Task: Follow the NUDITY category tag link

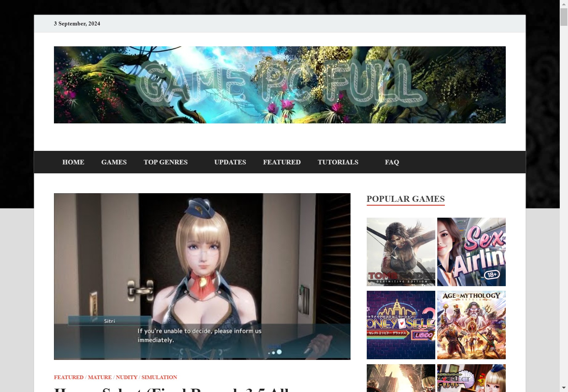Action: tap(126, 377)
